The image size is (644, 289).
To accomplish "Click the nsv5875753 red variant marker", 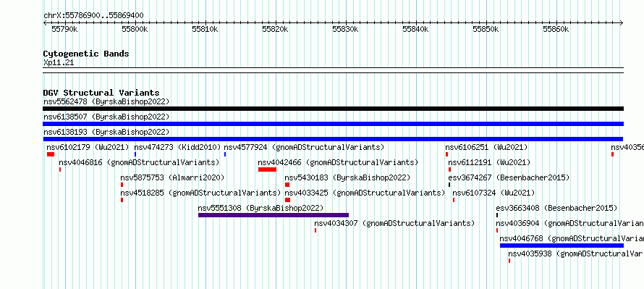I will [x=122, y=185].
